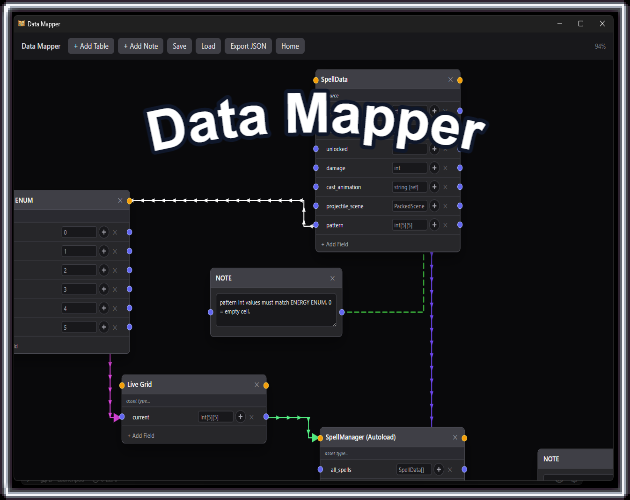Click the left port of the pattern field
Viewport: 630px width, 500px height.
[316, 225]
